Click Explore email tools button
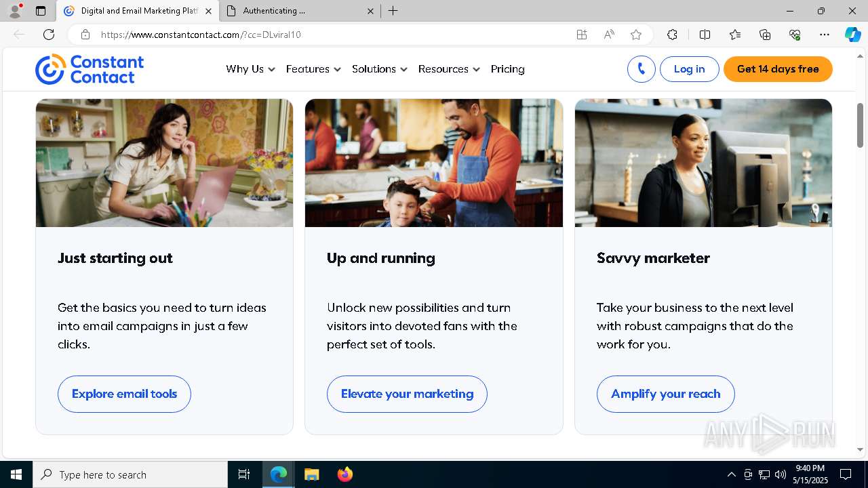 [124, 394]
